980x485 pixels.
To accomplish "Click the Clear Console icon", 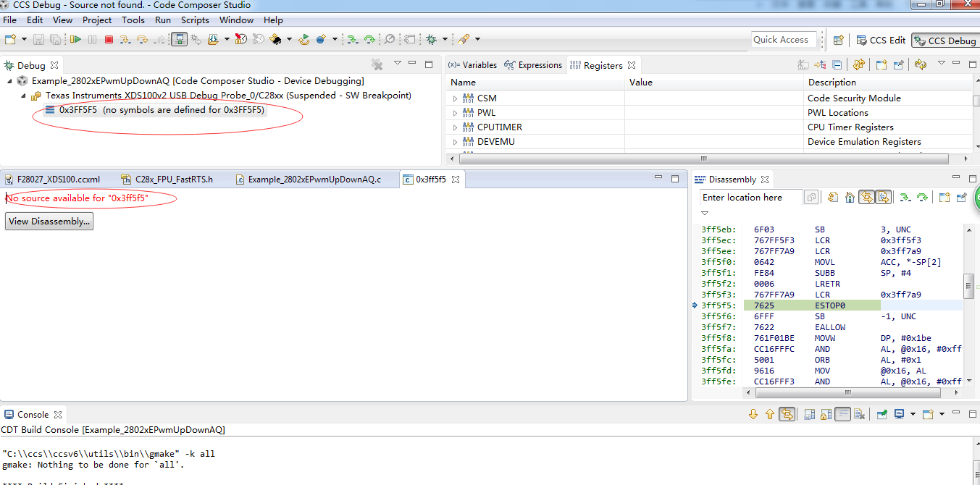I will (859, 415).
